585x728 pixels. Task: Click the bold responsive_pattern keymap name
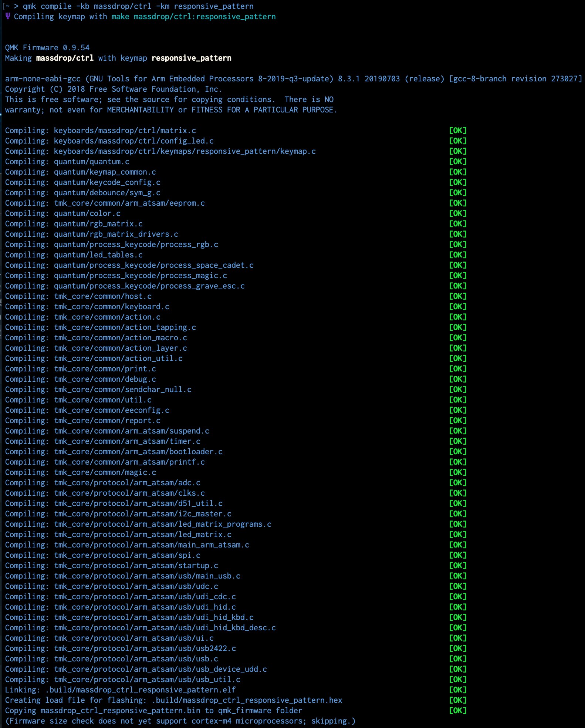point(191,58)
